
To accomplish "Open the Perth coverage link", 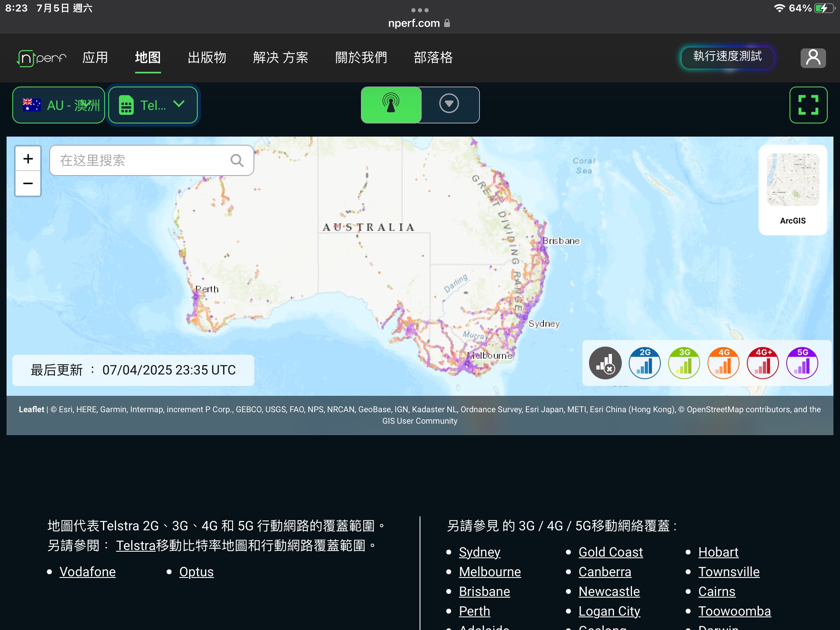I will tap(475, 611).
